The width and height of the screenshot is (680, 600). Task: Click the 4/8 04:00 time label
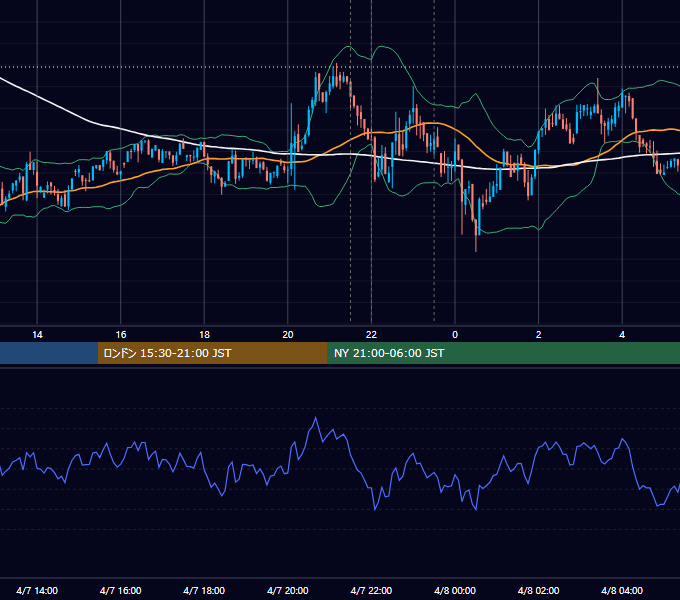point(622,591)
